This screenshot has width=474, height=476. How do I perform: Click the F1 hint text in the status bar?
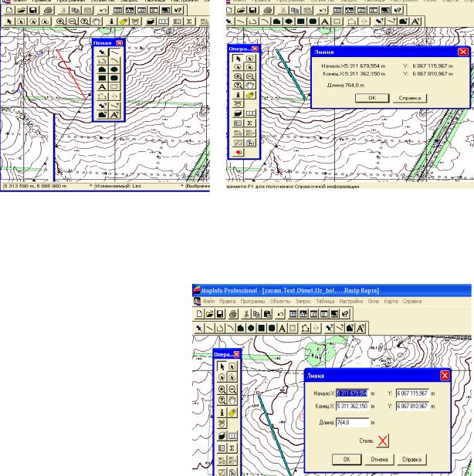pos(293,186)
